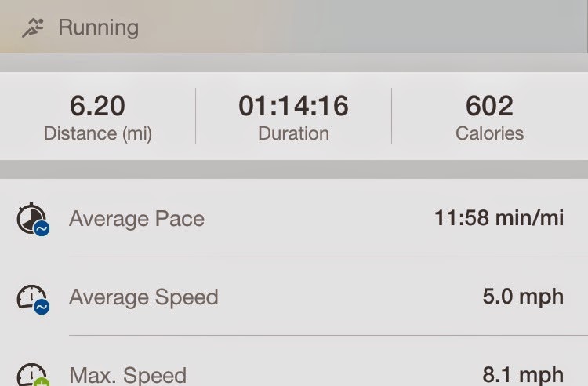
Task: Click the Average Pace stopwatch icon
Action: click(x=31, y=218)
